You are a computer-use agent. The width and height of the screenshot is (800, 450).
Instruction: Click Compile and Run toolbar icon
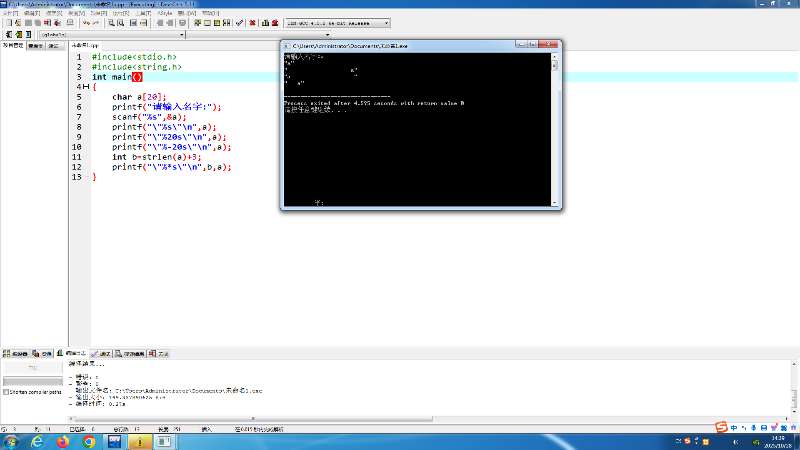[x=217, y=23]
